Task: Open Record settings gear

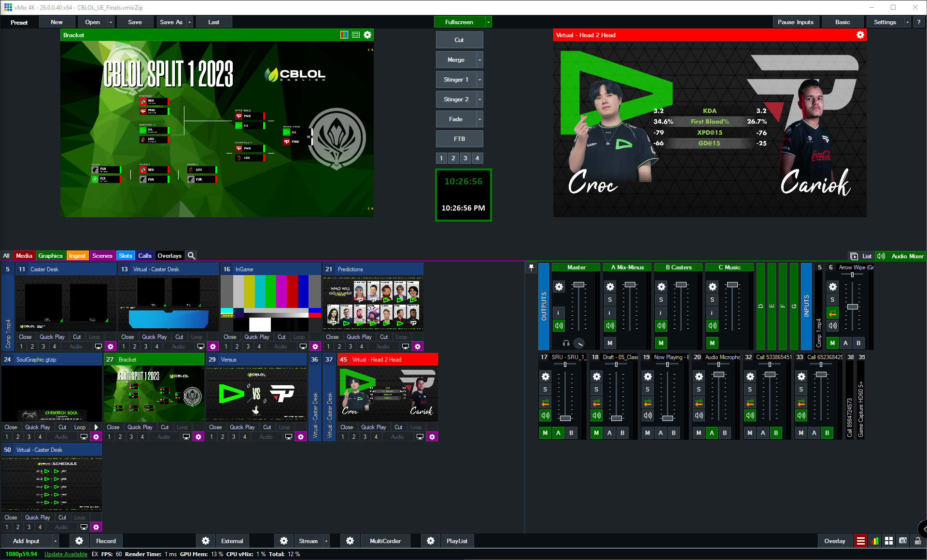Action: pos(79,541)
